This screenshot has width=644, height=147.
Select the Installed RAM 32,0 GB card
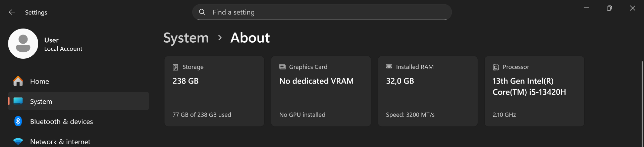click(428, 91)
